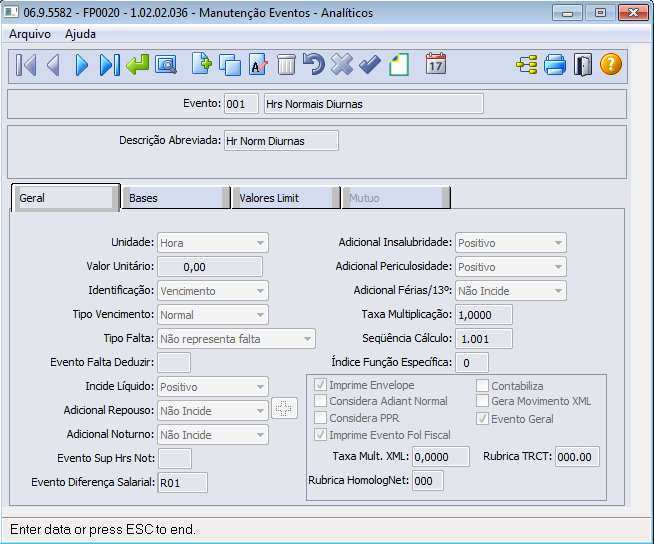Click the Evento Falta Deduzir field
This screenshot has width=654, height=544.
tap(174, 363)
